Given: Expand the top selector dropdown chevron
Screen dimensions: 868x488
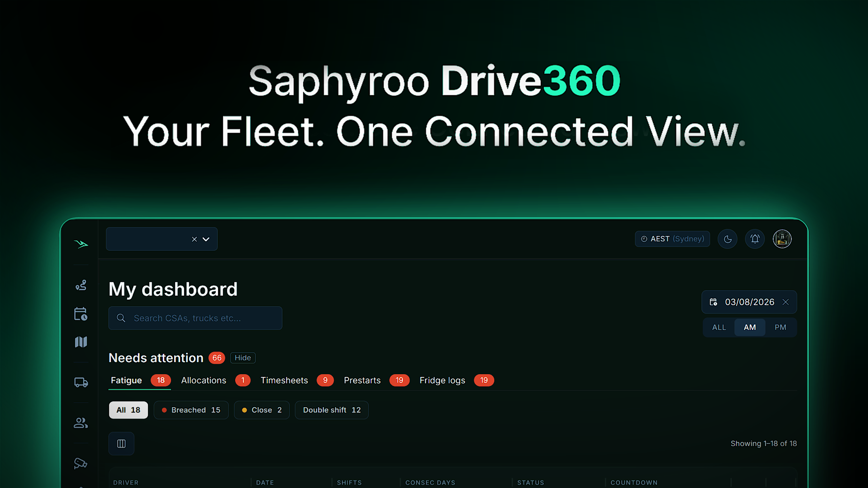Looking at the screenshot, I should (206, 239).
